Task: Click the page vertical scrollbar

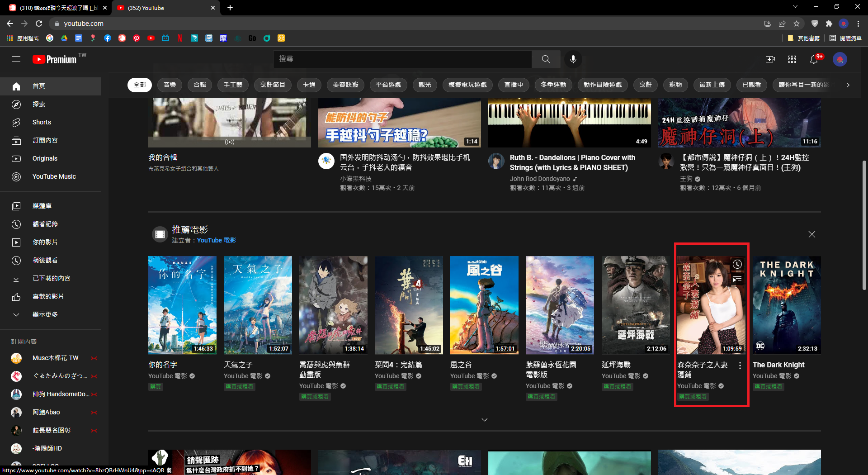Action: [864, 225]
